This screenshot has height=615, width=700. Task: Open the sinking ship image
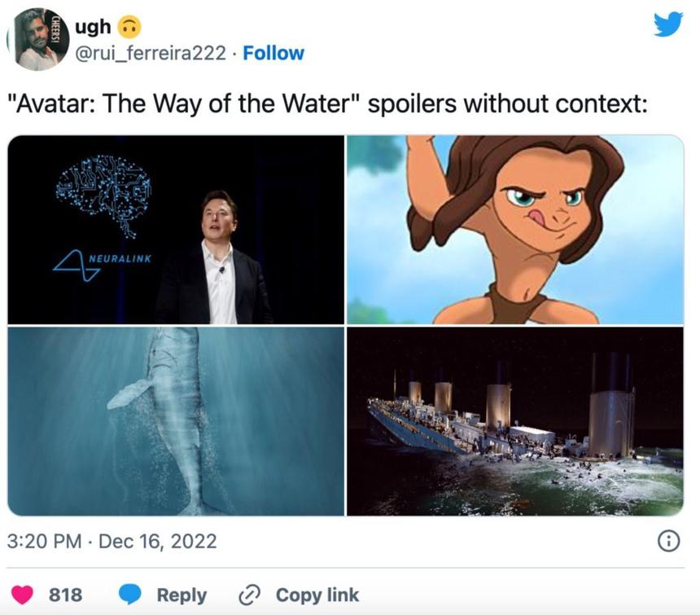tap(515, 420)
